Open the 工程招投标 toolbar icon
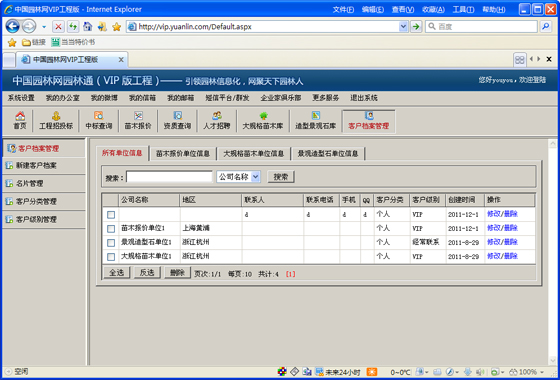Screen dimensions: 560x380 [56, 120]
